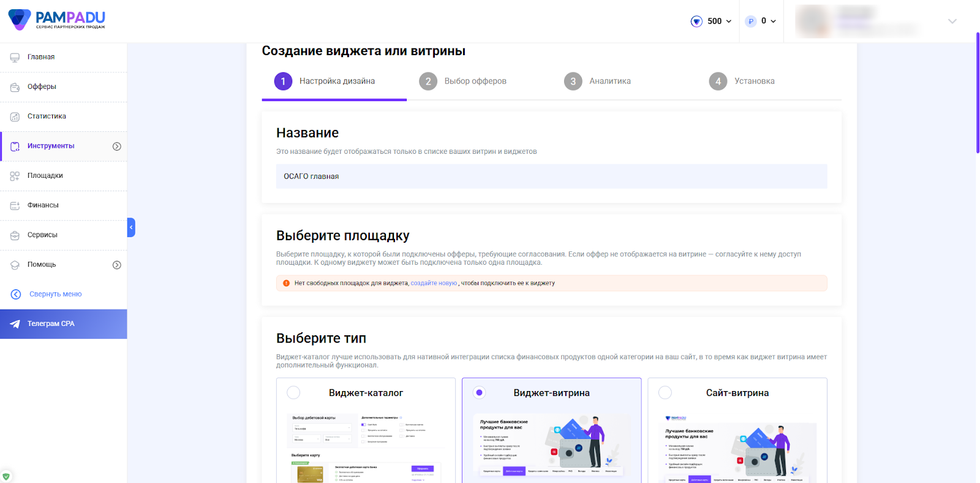This screenshot has width=980, height=483.
Task: Select the Виджет-каталог radio button
Action: click(x=293, y=392)
